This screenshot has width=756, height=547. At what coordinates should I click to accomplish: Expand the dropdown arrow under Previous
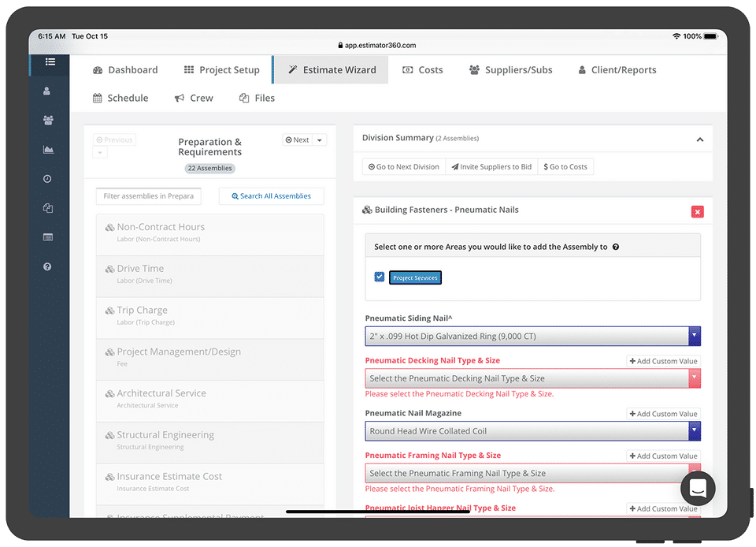pyautogui.click(x=100, y=152)
